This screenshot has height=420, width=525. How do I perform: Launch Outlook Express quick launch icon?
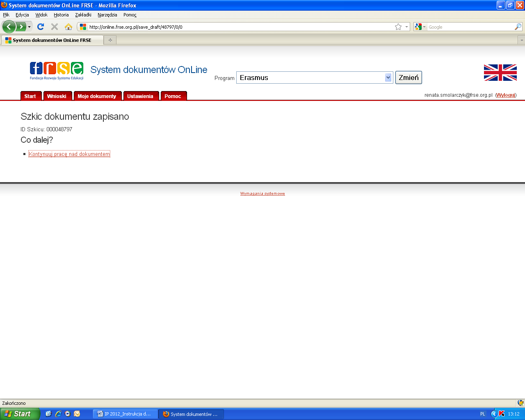48,414
